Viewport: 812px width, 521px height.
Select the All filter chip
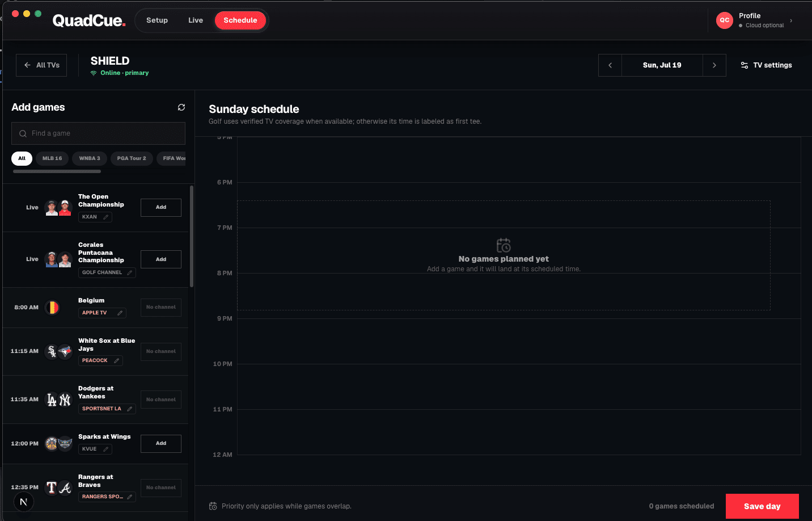[22, 158]
